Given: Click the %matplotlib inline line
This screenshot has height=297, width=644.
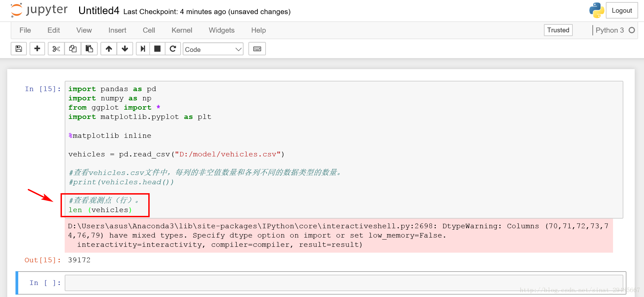Looking at the screenshot, I should coord(110,136).
